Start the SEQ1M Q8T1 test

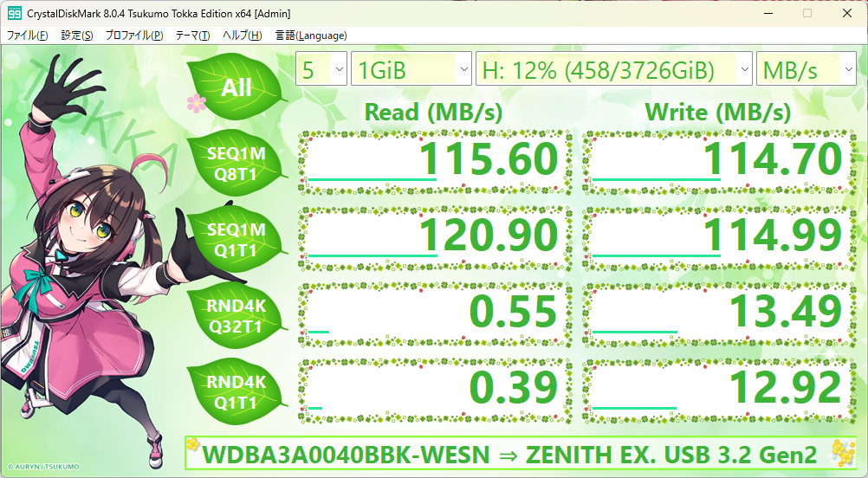pos(236,164)
